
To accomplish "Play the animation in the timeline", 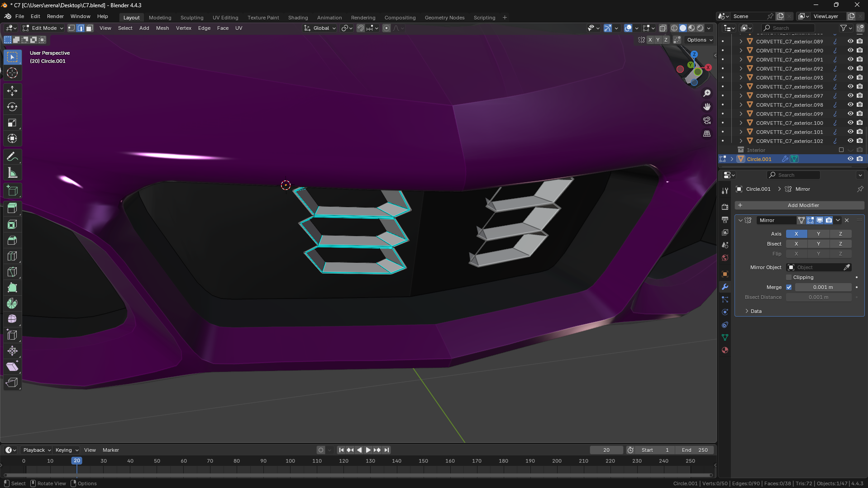I will pos(368,450).
